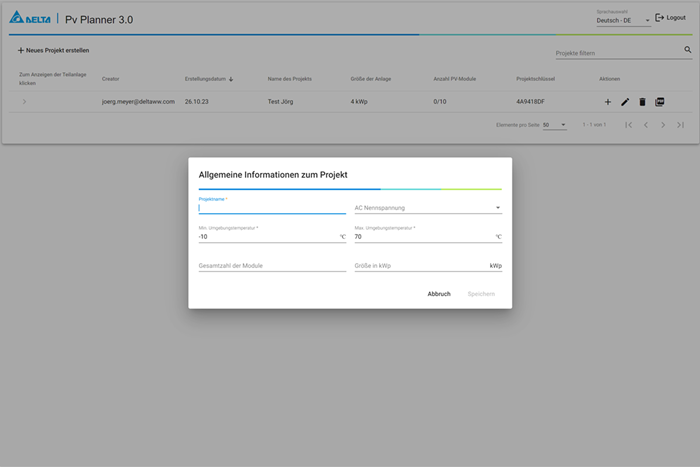Click the Abbruch button
This screenshot has width=700, height=467.
coord(438,294)
